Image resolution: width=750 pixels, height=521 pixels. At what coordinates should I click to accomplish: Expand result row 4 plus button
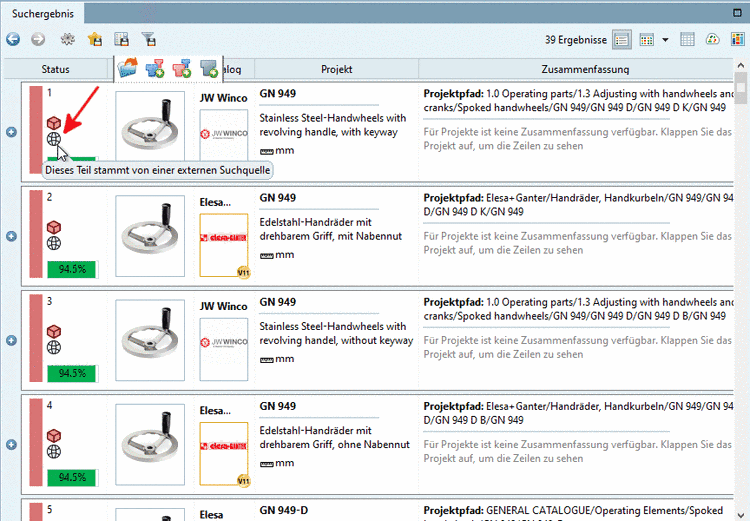pyautogui.click(x=11, y=444)
